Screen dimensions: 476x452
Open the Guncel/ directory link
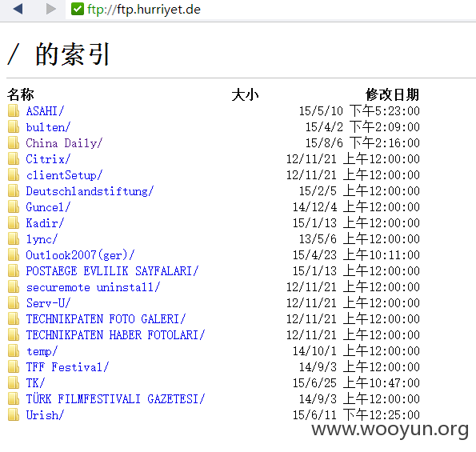coord(48,207)
